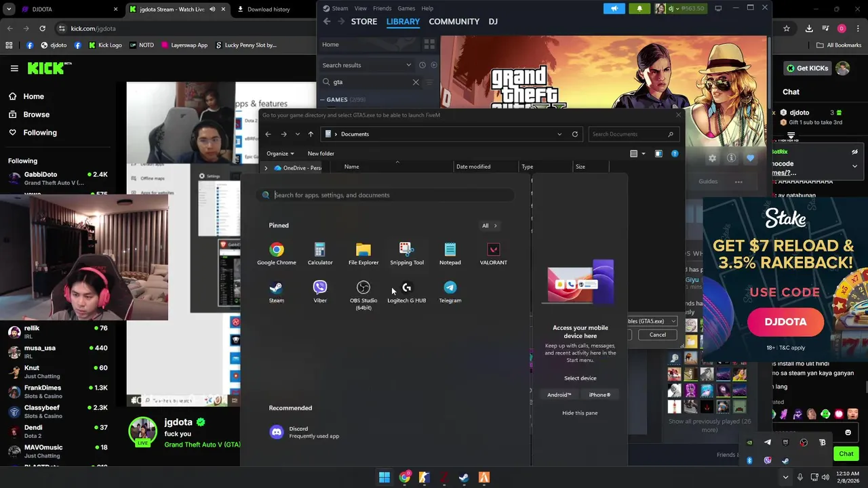The image size is (868, 488).
Task: Open Steam LIBRARY tab
Action: 403,22
